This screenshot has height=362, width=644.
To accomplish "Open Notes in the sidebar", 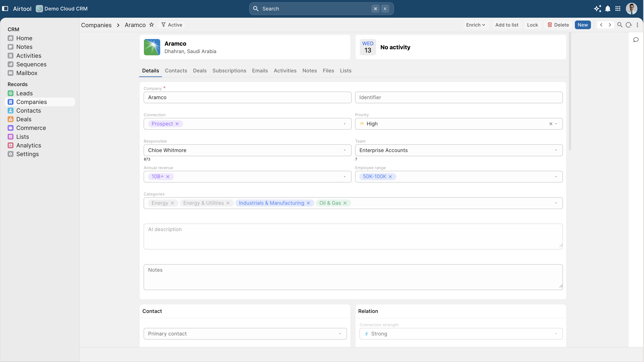I will point(40,47).
